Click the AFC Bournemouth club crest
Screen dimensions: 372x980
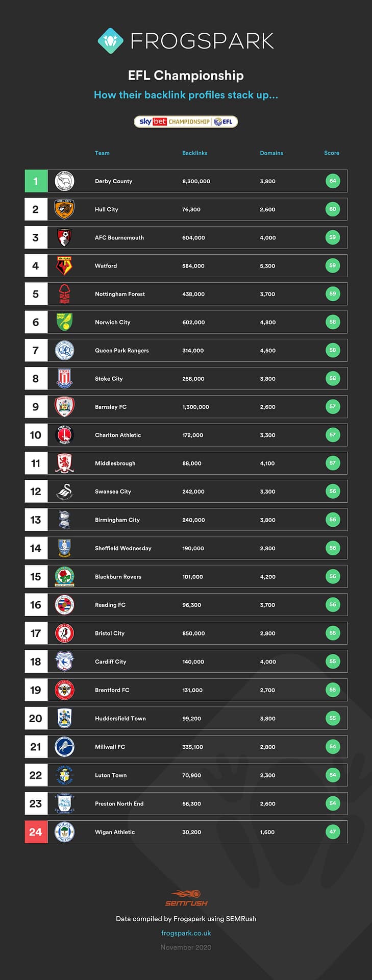(x=64, y=237)
